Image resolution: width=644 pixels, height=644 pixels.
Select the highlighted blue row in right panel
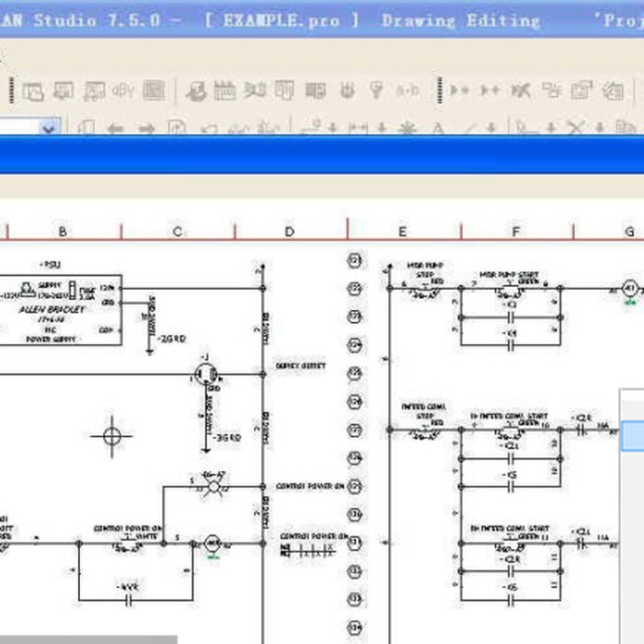pyautogui.click(x=632, y=435)
